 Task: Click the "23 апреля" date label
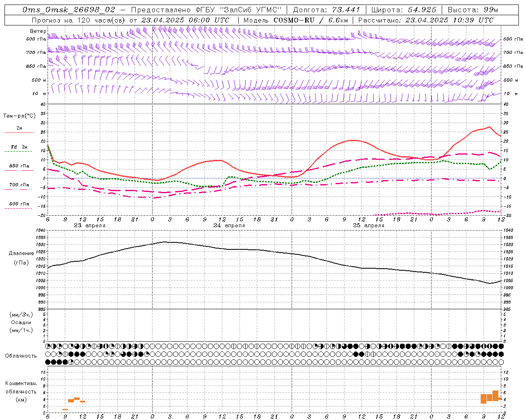click(89, 226)
